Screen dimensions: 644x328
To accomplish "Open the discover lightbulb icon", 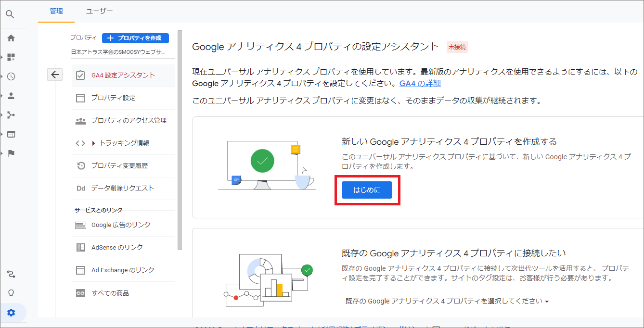I will [11, 293].
